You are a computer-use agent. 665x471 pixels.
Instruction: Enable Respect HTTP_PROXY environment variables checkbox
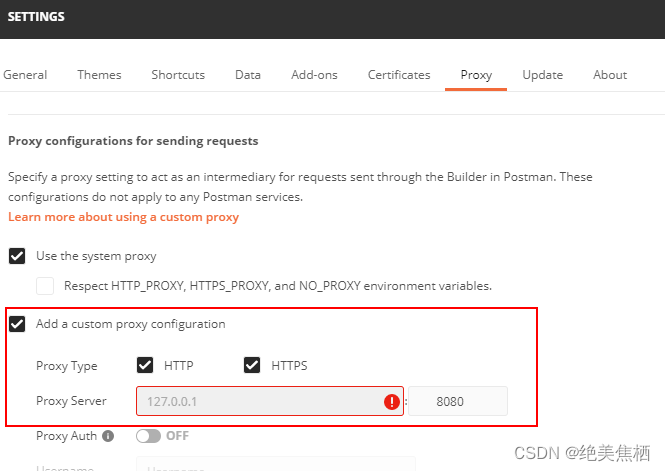click(45, 286)
